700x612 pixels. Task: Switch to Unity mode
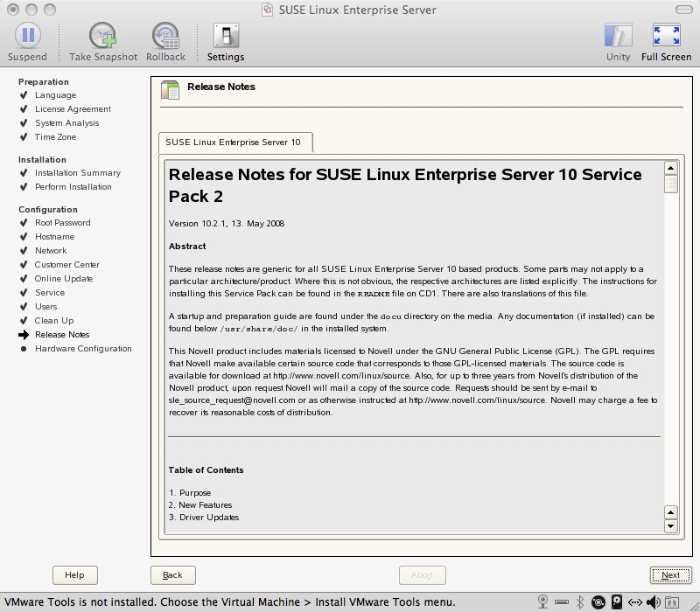(619, 41)
